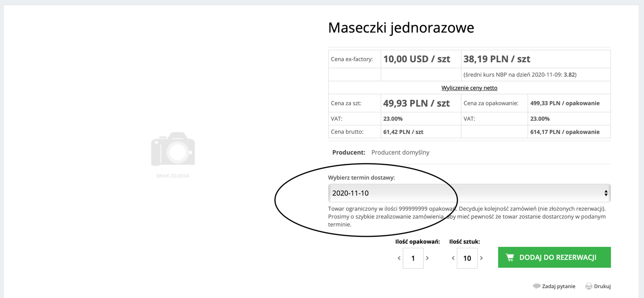
Task: Decrease Ilość sztuk with the left arrow
Action: point(453,258)
